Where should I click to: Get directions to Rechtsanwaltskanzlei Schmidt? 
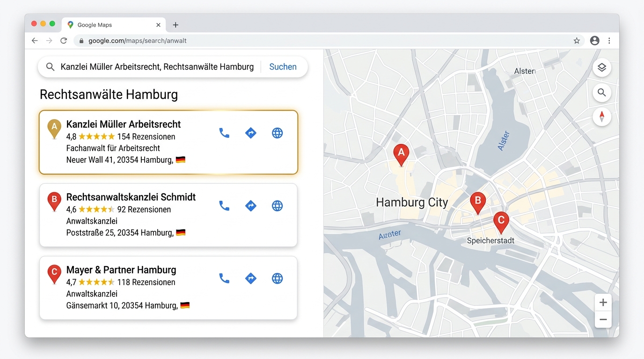click(x=251, y=206)
